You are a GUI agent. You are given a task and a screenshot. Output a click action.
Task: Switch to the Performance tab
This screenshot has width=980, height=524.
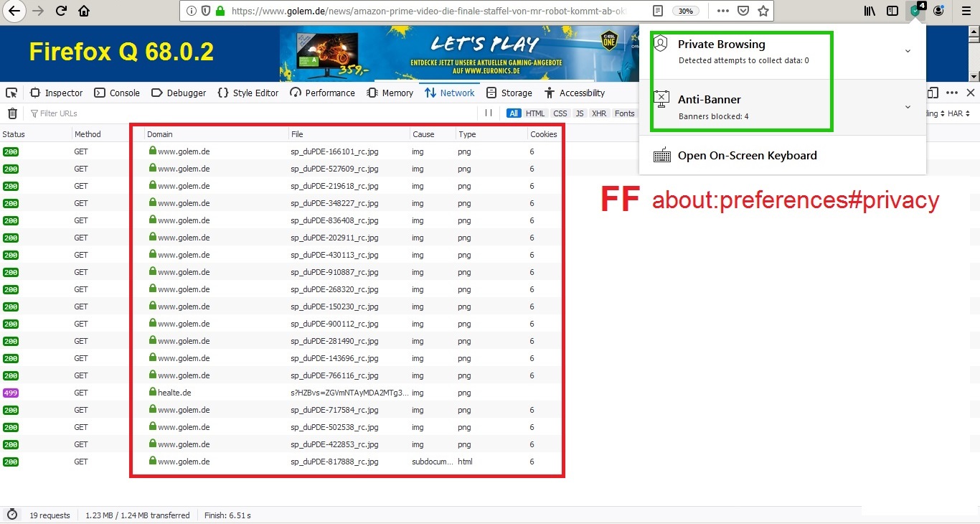322,93
